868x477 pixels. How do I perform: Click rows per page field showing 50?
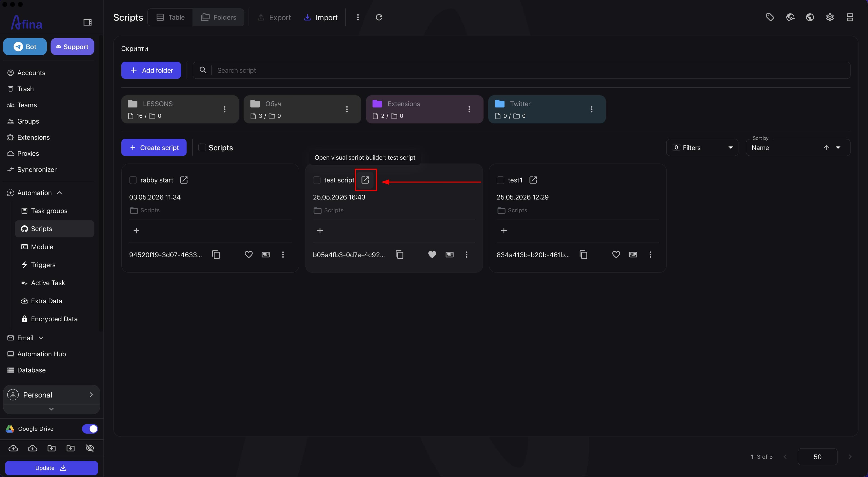817,456
